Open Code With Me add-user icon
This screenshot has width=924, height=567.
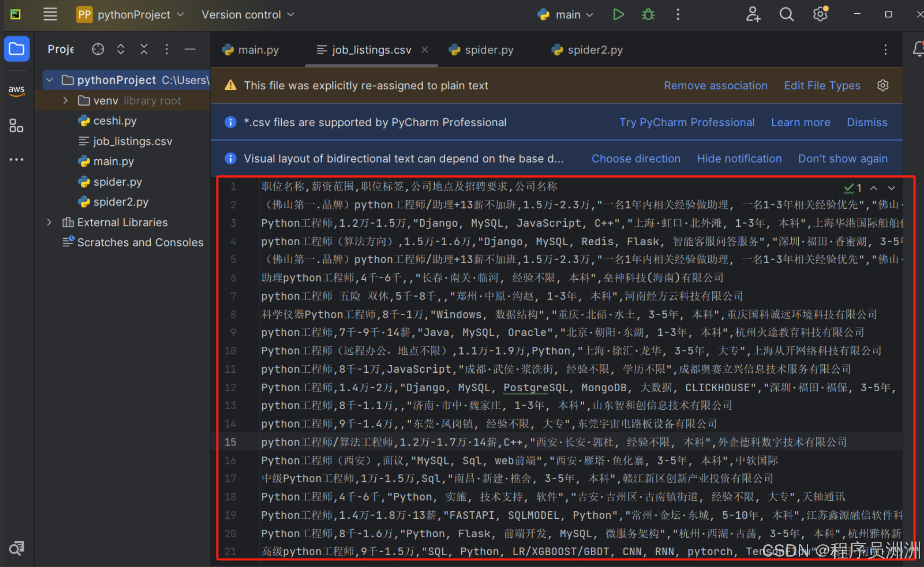point(753,15)
